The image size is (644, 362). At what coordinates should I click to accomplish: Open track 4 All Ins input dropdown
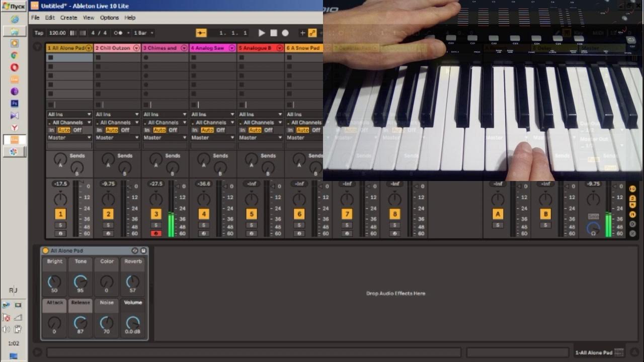(212, 115)
